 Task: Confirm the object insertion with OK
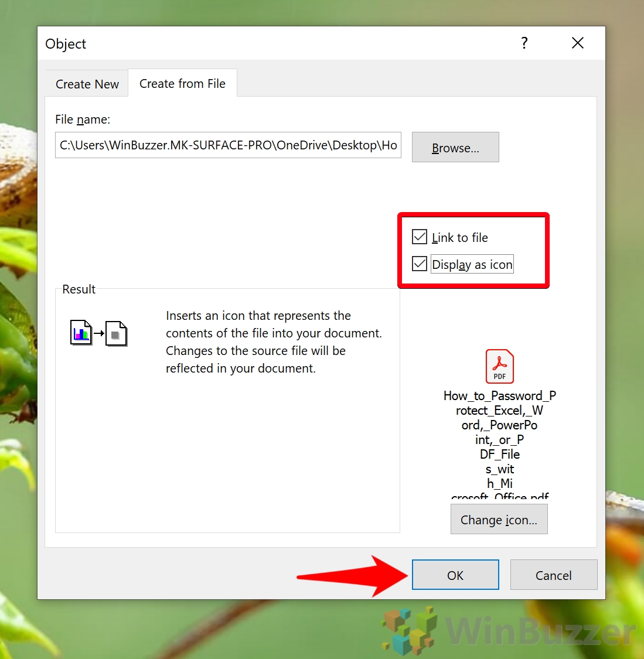pos(455,575)
